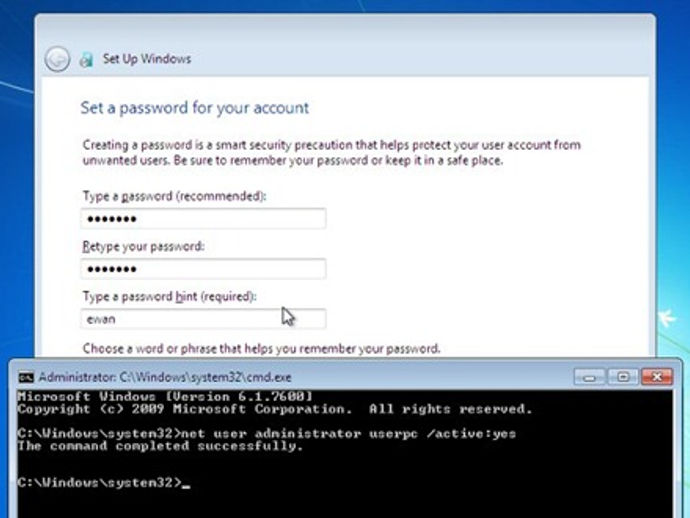Maximize the Administrator cmd.exe window
This screenshot has width=690, height=518.
(x=623, y=377)
